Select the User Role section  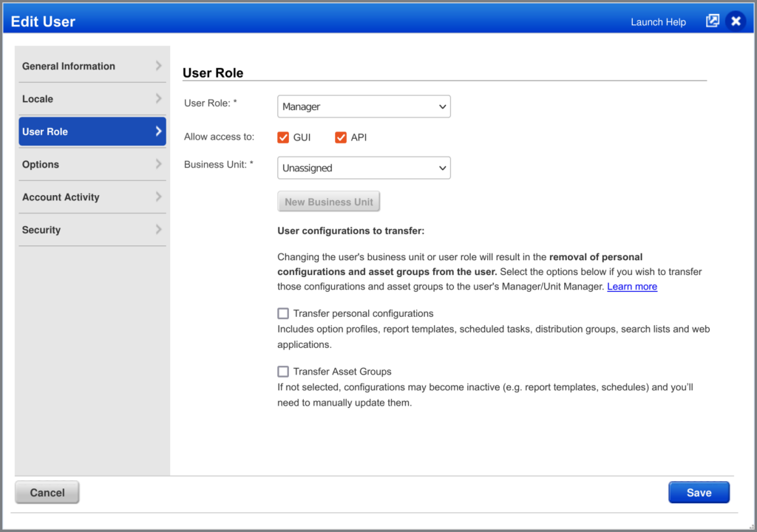point(92,132)
